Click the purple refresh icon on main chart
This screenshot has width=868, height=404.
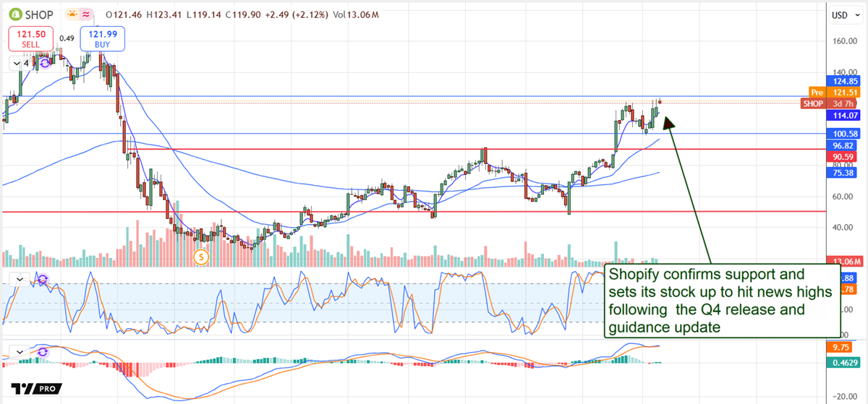coord(45,64)
